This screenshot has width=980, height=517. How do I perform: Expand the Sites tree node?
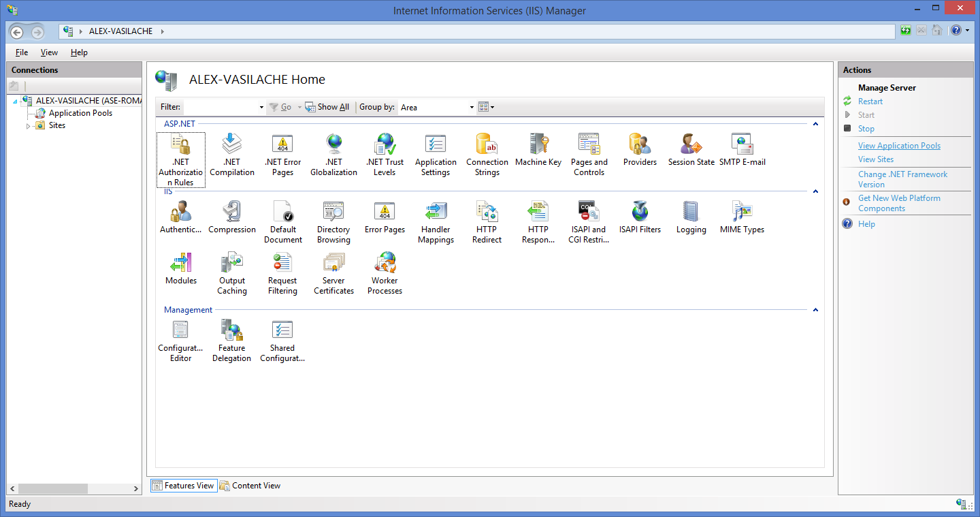[29, 126]
